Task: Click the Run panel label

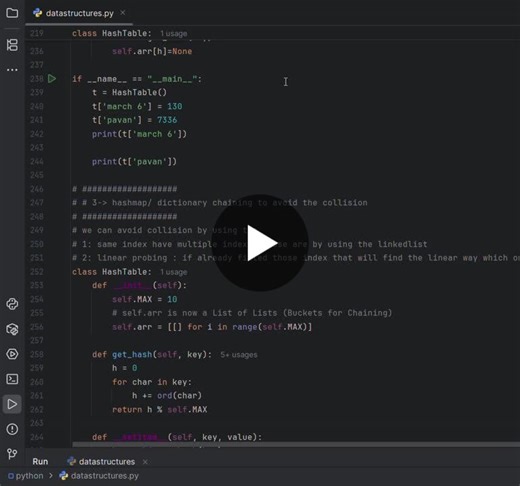Action: pyautogui.click(x=40, y=462)
